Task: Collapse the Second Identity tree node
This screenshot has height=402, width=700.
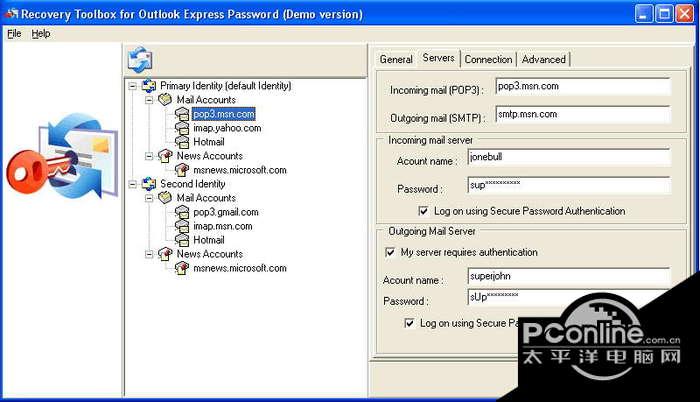Action: (133, 184)
